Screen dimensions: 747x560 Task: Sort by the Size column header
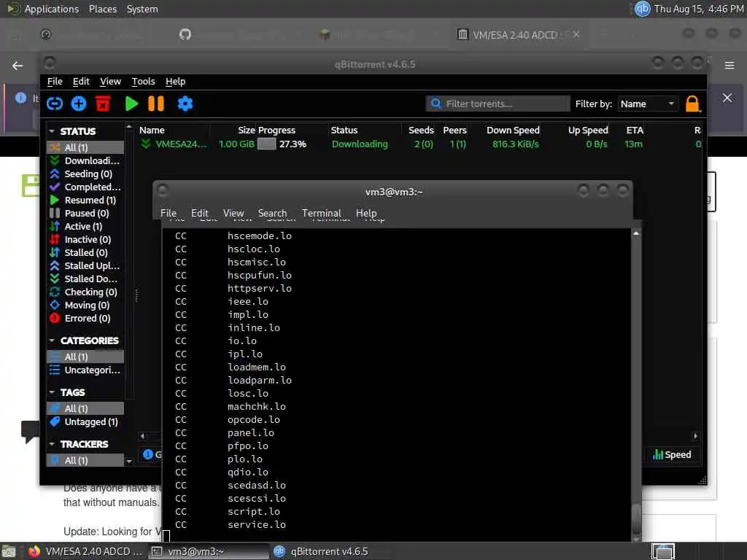coord(247,130)
